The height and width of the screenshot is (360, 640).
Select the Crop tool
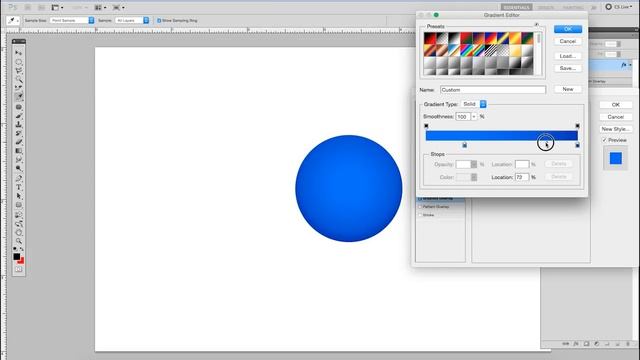point(18,88)
